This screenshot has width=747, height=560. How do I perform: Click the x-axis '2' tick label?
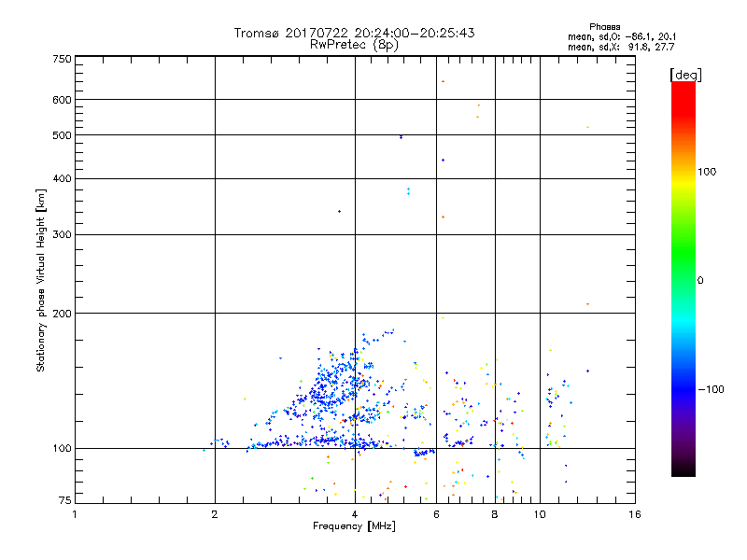coord(215,514)
